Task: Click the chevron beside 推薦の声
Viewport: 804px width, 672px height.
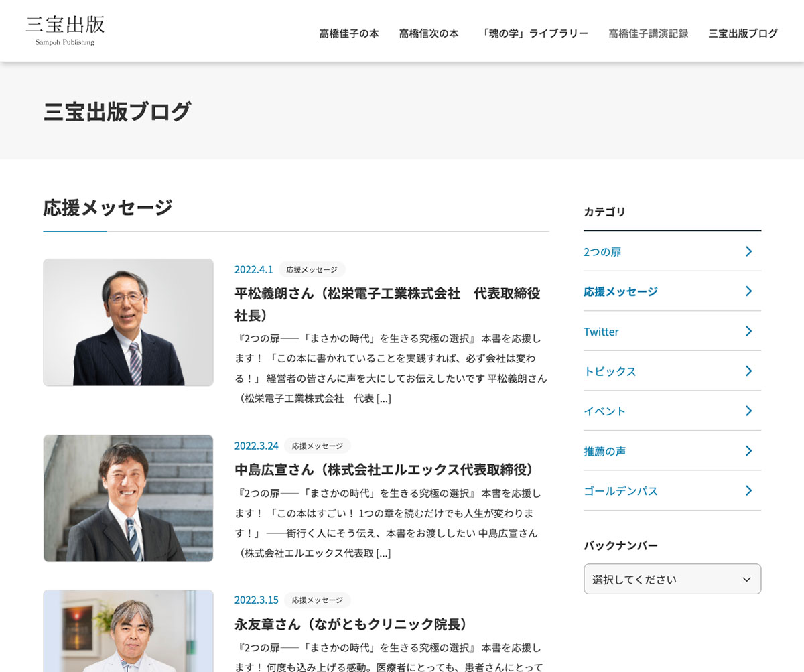Action: [x=748, y=451]
